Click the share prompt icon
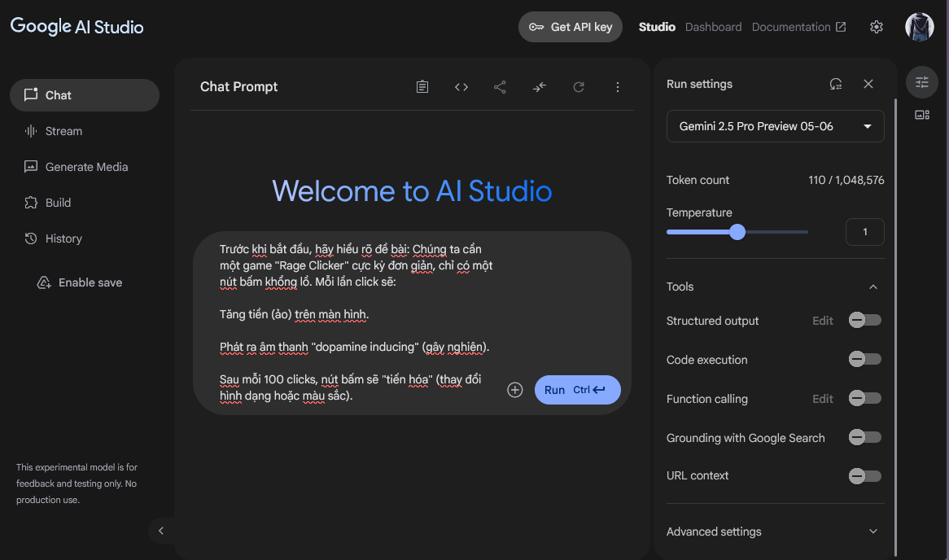This screenshot has height=560, width=949. [500, 86]
